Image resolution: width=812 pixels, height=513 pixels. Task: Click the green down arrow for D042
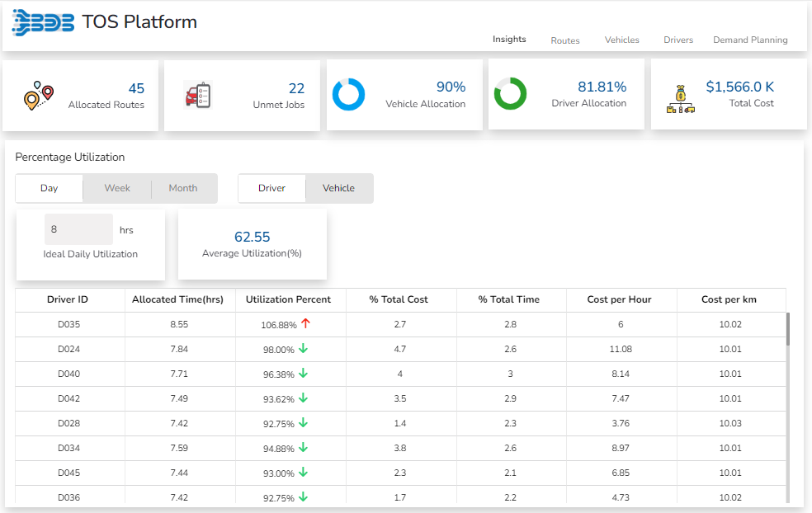point(304,398)
